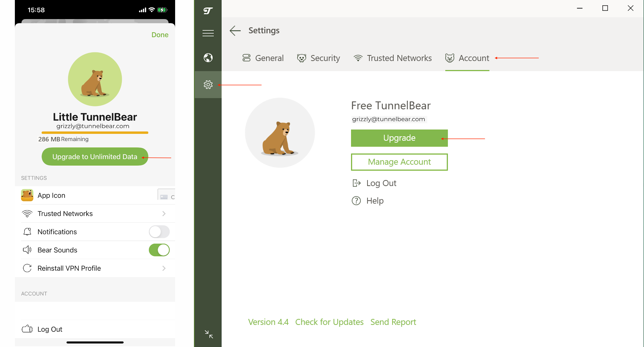644x347 pixels.
Task: Tap the orange data remaining progress bar
Action: (x=95, y=133)
